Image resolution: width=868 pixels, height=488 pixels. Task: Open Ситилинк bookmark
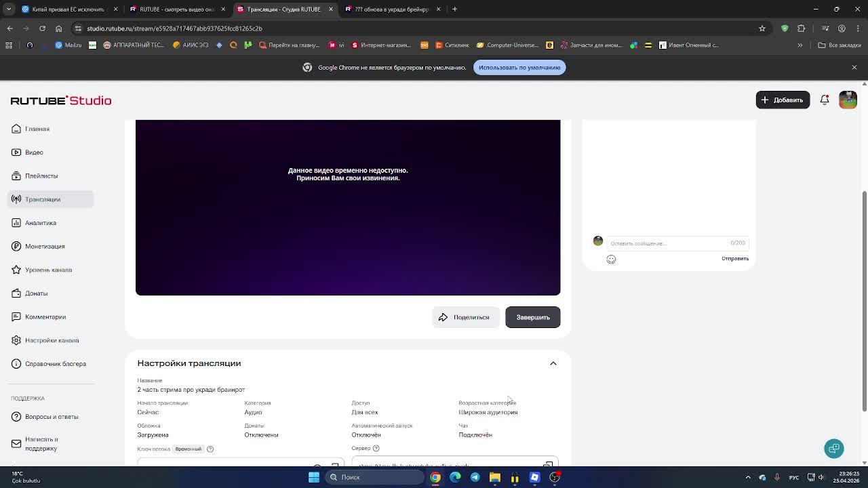click(x=451, y=45)
